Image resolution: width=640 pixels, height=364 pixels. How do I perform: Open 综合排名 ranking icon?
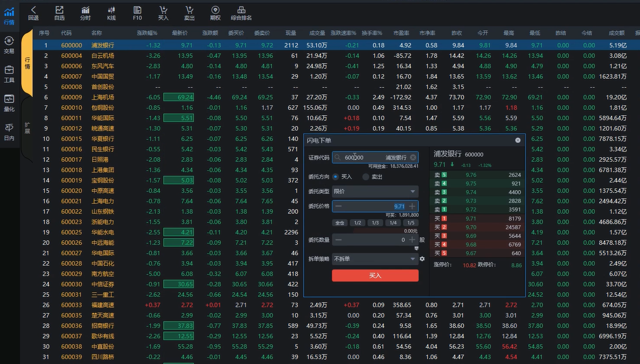coord(241,10)
